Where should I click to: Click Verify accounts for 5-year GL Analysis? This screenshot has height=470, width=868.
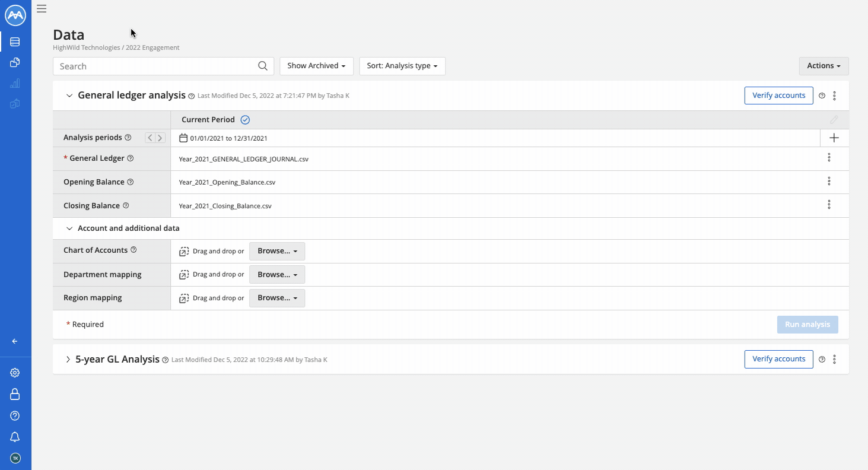click(x=778, y=359)
